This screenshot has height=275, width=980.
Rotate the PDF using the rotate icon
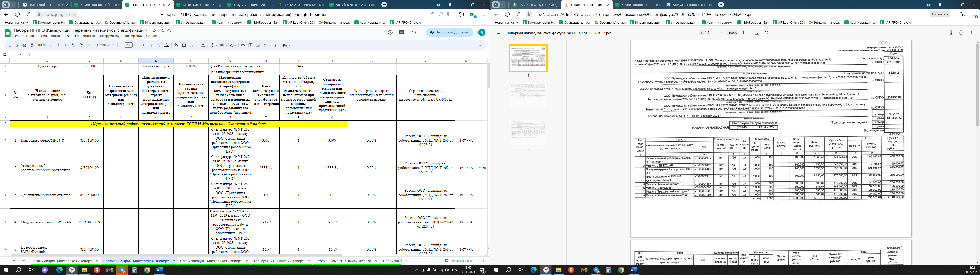click(x=766, y=33)
